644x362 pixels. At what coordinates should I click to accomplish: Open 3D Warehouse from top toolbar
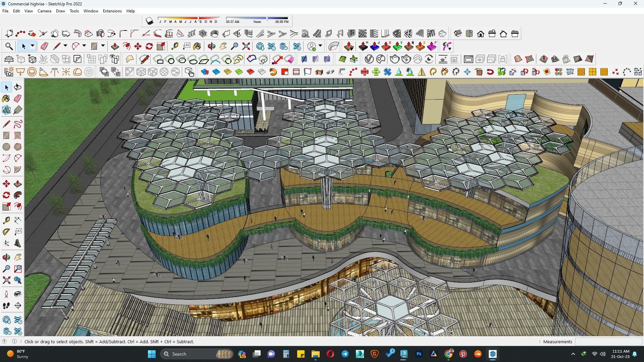click(x=260, y=46)
